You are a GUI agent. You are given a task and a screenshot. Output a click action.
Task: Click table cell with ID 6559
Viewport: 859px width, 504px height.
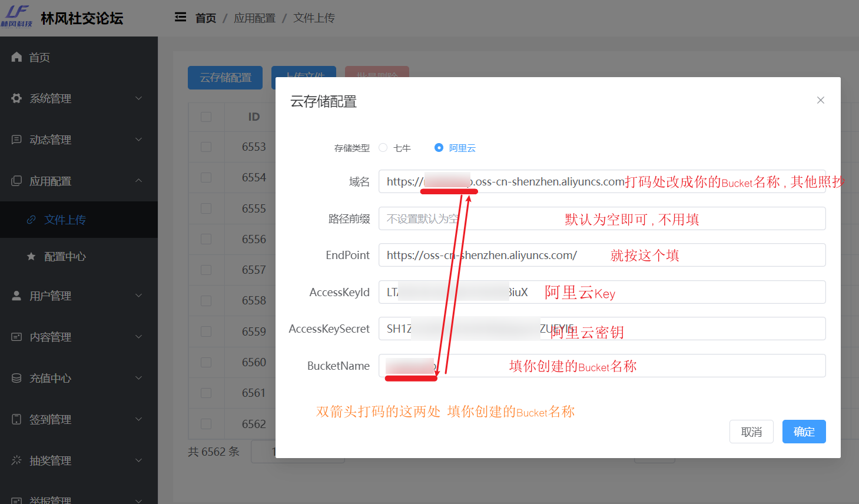coord(254,331)
